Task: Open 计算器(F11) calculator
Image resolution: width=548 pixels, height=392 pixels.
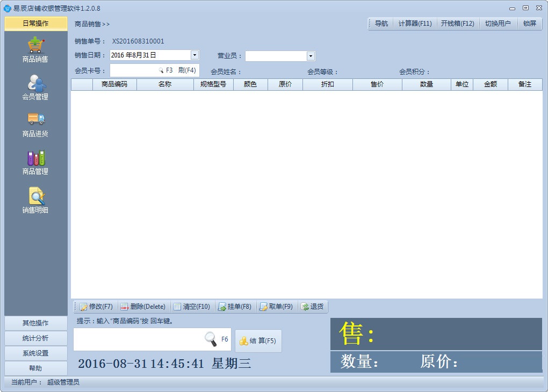Action: point(415,24)
